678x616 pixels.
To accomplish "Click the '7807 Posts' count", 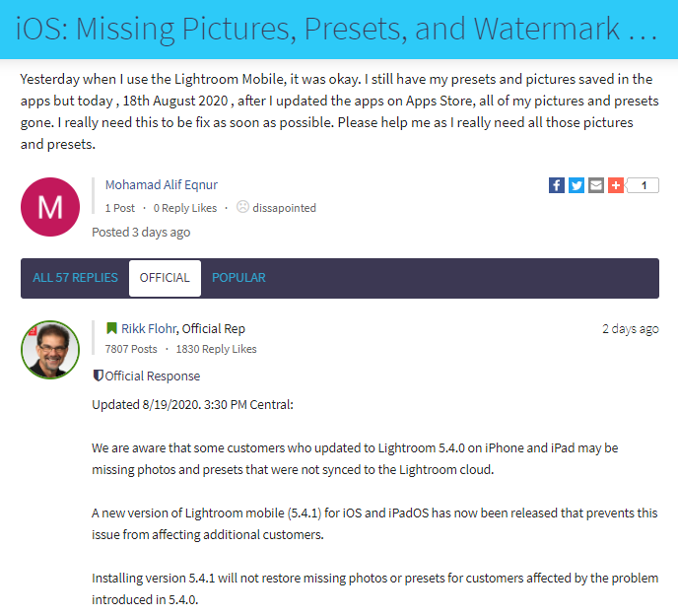I will 131,349.
